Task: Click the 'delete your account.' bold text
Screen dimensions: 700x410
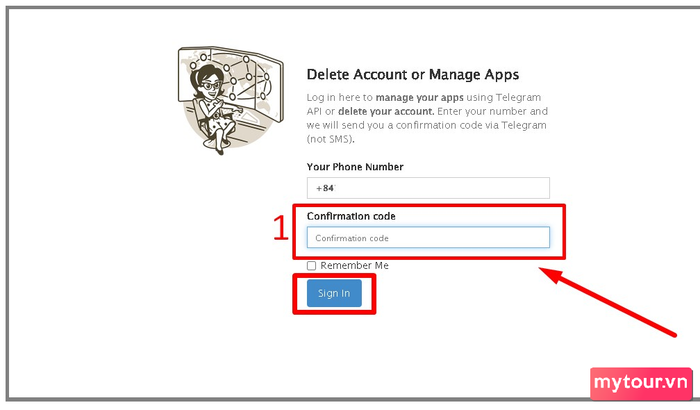Action: [386, 111]
